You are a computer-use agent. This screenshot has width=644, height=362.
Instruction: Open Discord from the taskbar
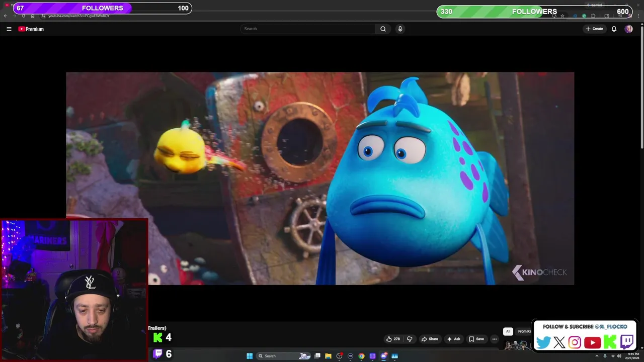coord(383,356)
